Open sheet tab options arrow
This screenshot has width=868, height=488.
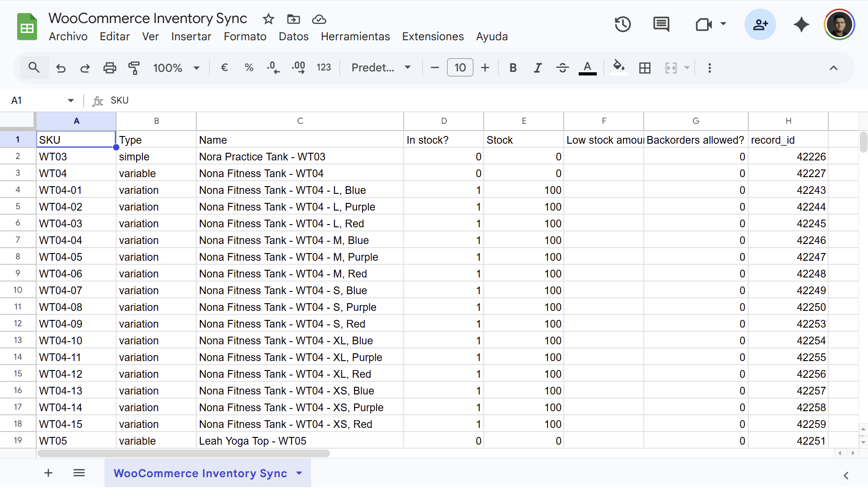point(299,473)
